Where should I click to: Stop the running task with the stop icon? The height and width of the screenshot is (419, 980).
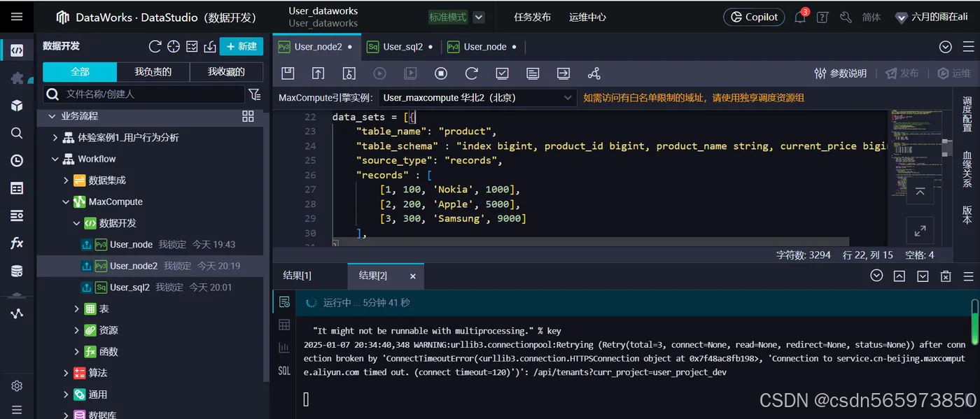coord(441,73)
